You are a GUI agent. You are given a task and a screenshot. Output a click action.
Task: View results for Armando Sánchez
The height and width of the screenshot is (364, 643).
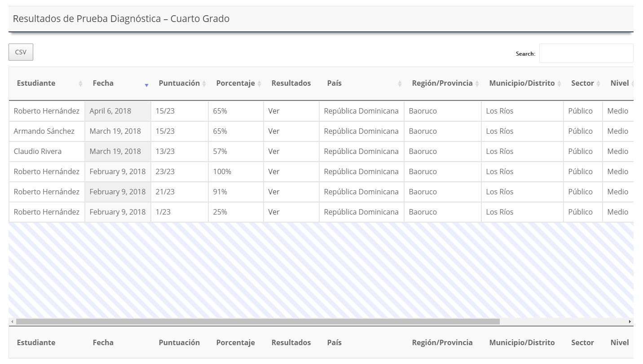[273, 131]
